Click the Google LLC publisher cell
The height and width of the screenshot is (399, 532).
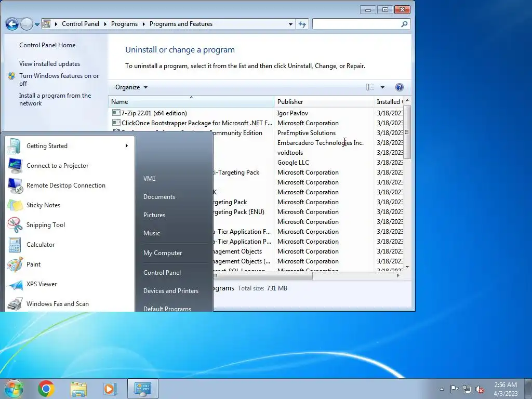pyautogui.click(x=293, y=163)
